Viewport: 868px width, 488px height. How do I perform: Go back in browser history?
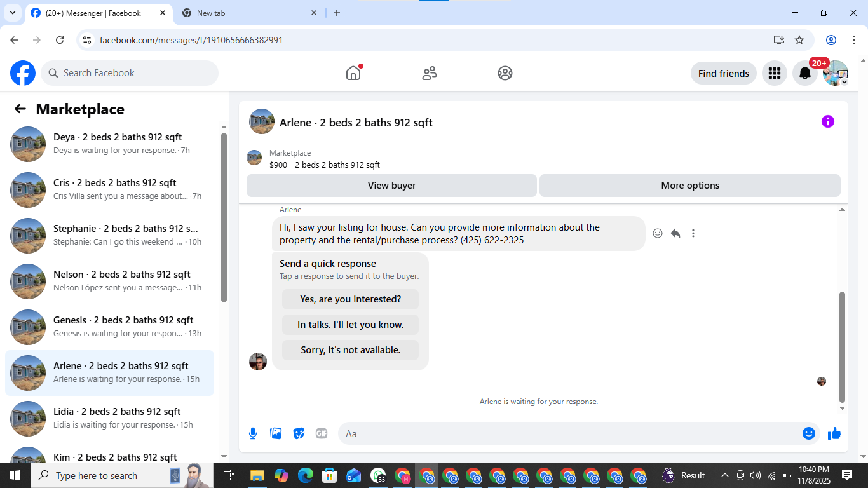[14, 40]
